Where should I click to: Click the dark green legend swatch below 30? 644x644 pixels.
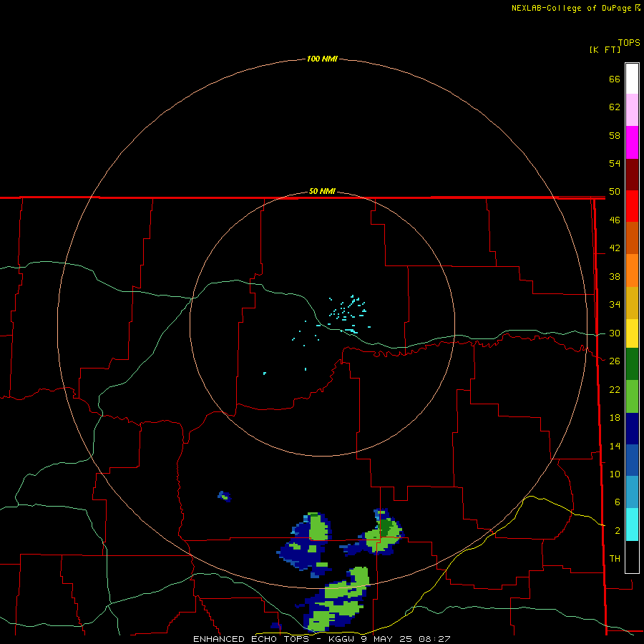(632, 364)
